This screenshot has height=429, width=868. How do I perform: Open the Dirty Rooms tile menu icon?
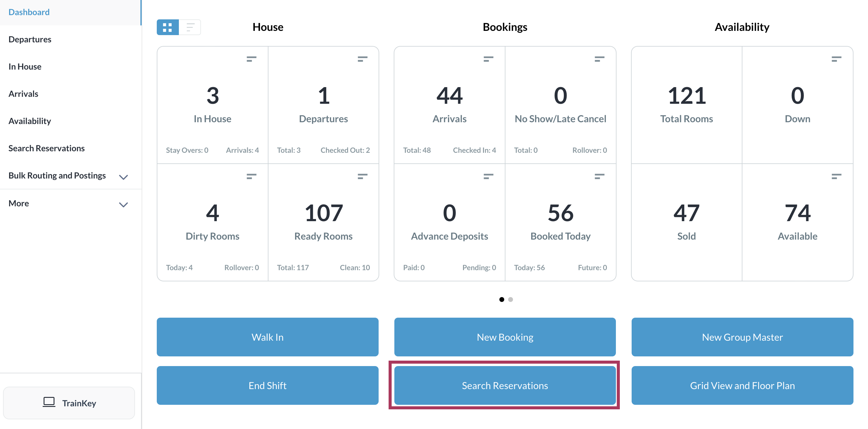pyautogui.click(x=251, y=176)
